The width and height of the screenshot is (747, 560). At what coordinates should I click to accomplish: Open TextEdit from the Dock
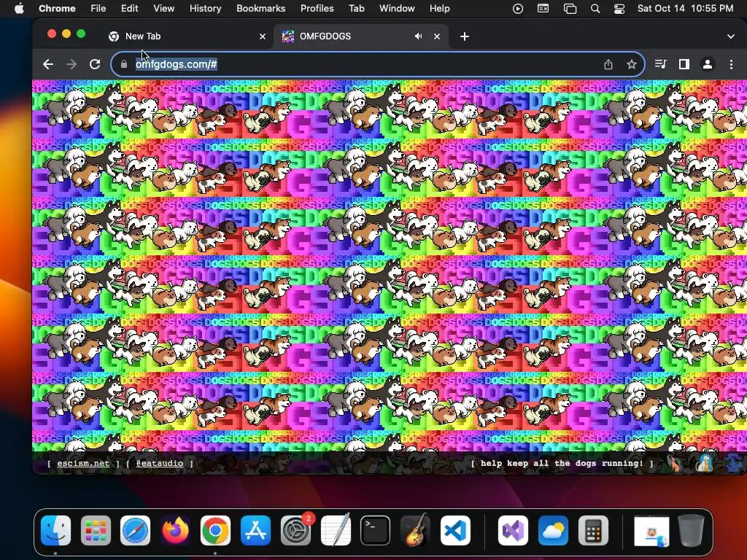click(336, 531)
